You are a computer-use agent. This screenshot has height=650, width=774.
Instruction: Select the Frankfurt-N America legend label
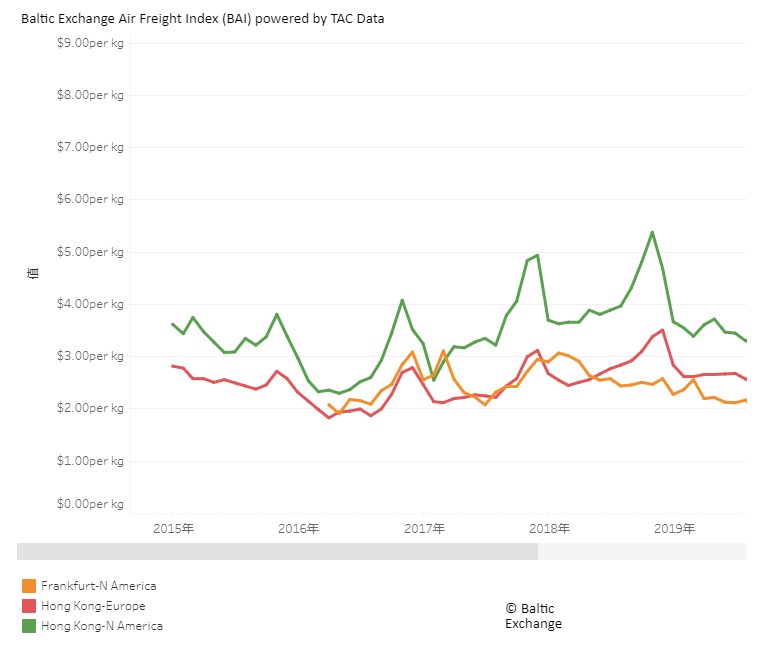98,586
